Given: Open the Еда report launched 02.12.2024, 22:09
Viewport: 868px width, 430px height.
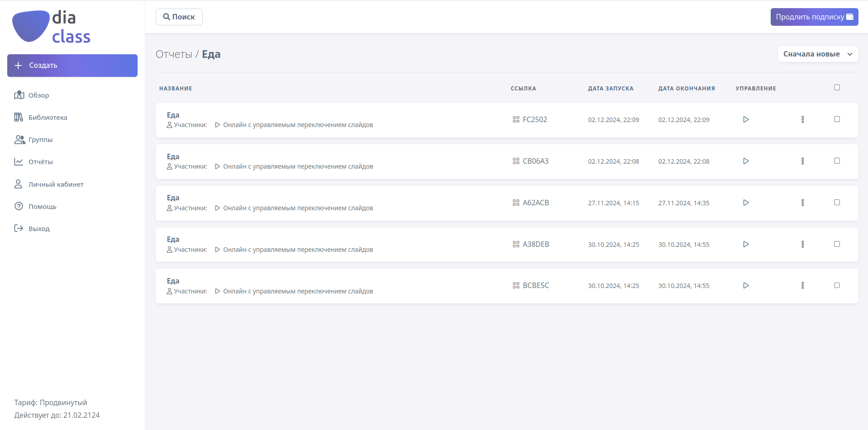Looking at the screenshot, I should click(173, 115).
